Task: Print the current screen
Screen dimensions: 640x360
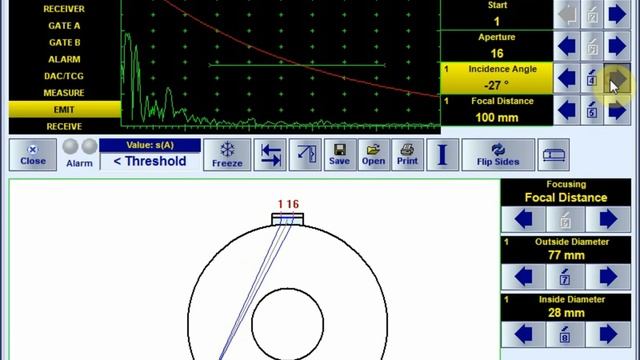Action: (x=407, y=155)
